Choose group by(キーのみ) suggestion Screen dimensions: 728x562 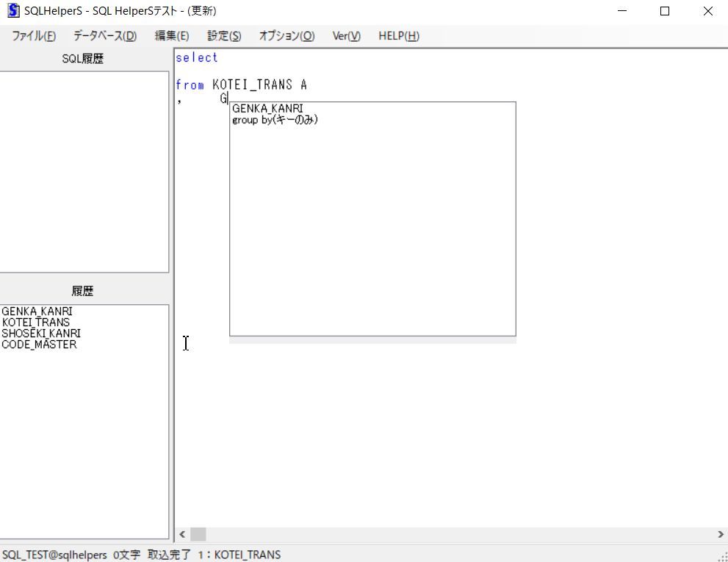coord(275,120)
